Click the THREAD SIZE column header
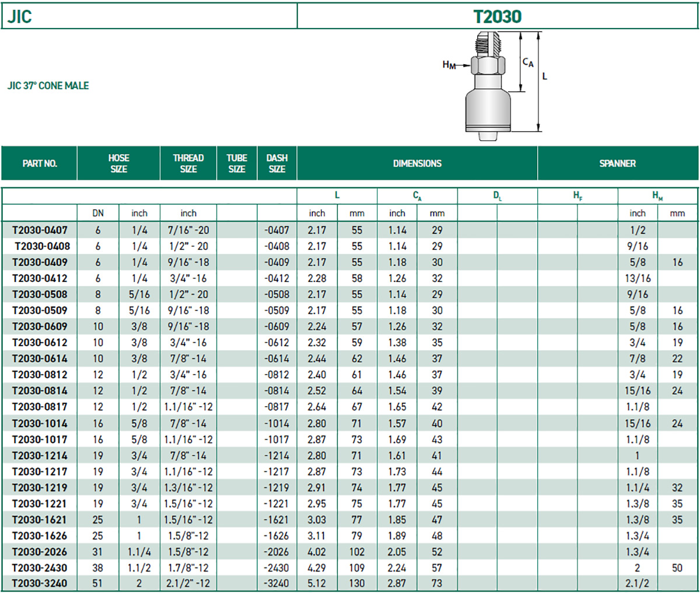Viewport: 700px width, 594px height. 188,163
